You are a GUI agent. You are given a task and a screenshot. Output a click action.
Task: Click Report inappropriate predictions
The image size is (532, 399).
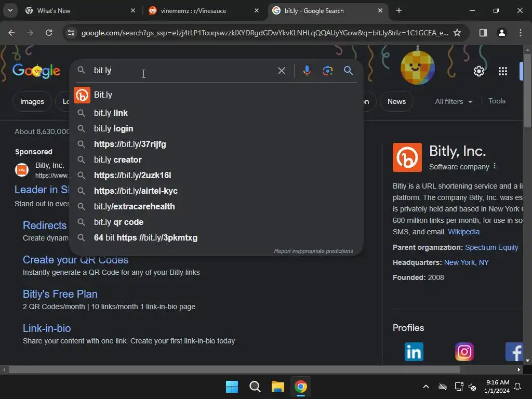click(313, 251)
